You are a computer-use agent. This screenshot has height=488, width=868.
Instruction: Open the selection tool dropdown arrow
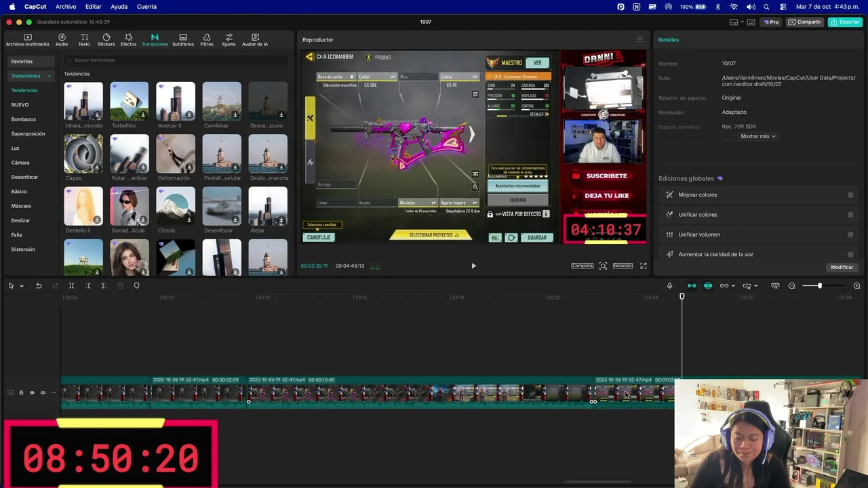[22, 286]
